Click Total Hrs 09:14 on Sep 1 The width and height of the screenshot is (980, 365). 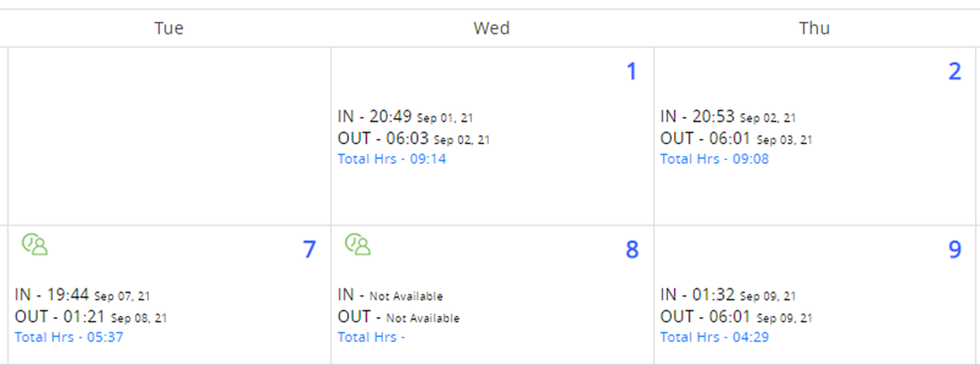pyautogui.click(x=392, y=159)
